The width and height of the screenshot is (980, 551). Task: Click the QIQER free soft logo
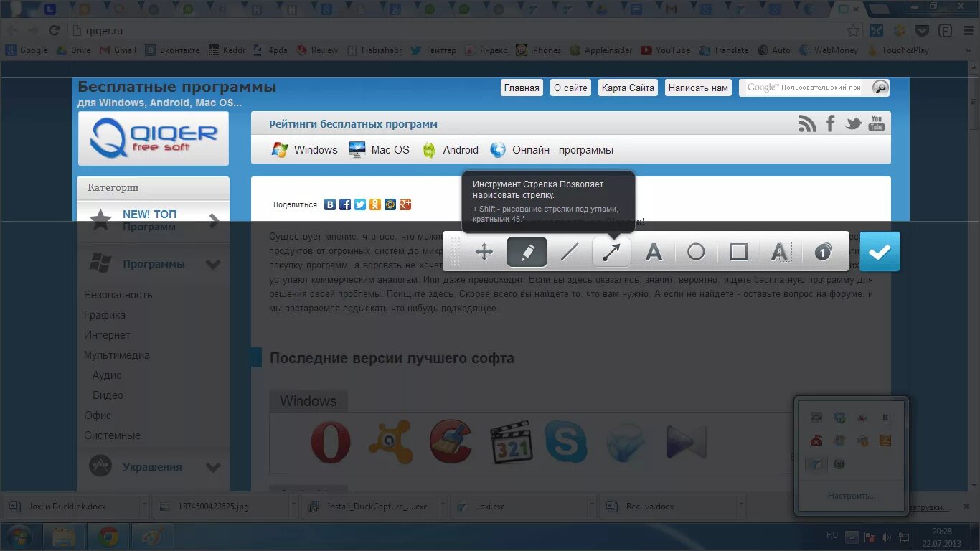[x=154, y=138]
